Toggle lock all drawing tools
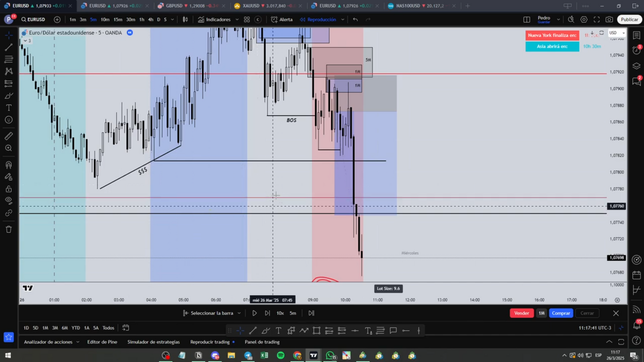Screen dimensions: 644x362 coord(8,189)
